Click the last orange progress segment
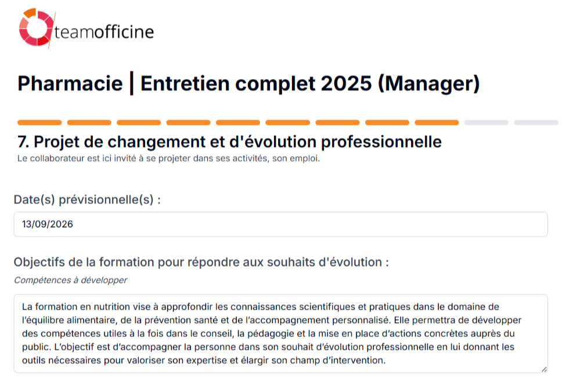Image resolution: width=573 pixels, height=392 pixels. click(437, 123)
